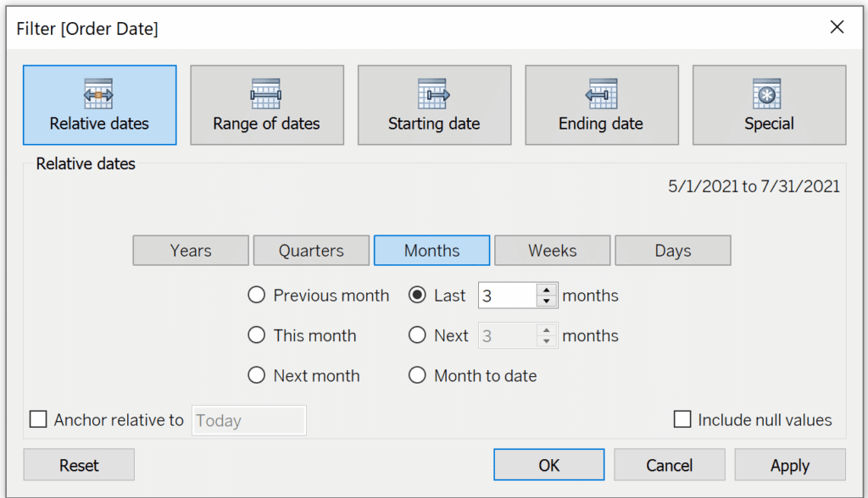This screenshot has width=868, height=498.
Task: Decrease the Last months value with down arrow
Action: 547,302
